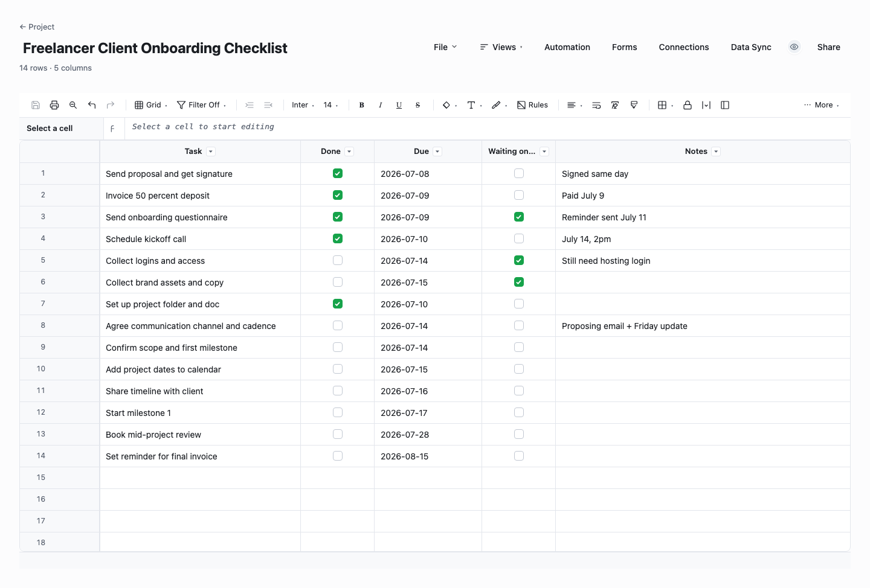870x588 pixels.
Task: Uncheck Waiting on for Collect brand assets and copy
Action: (519, 282)
